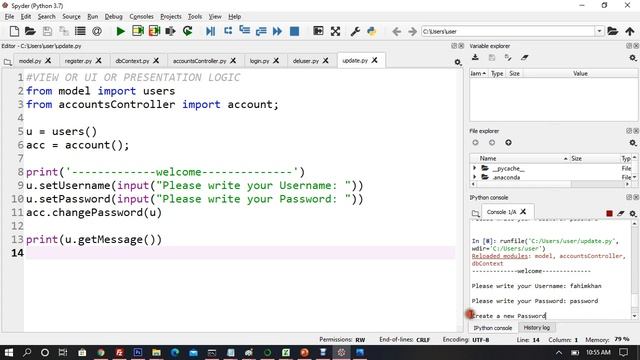This screenshot has height=360, width=640.
Task: Open the Run menu
Action: pos(93,16)
